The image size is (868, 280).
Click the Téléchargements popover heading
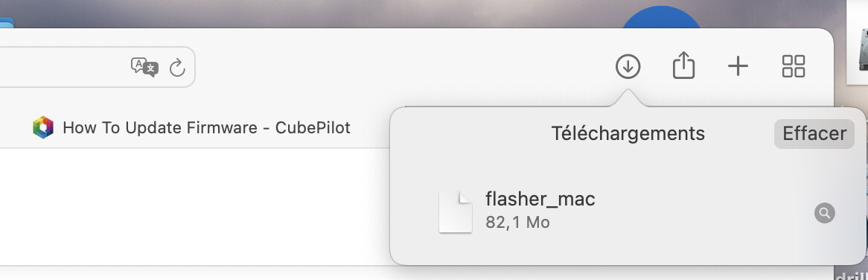tap(628, 133)
